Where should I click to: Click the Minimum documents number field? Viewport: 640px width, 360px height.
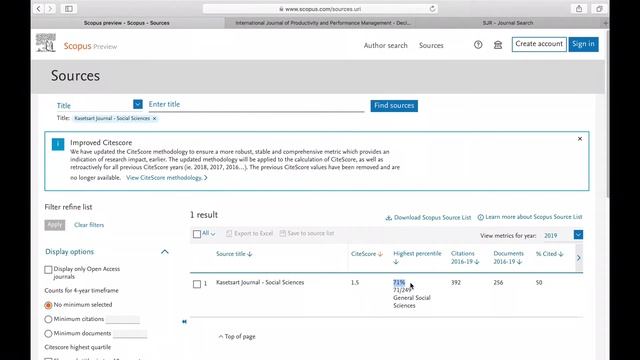tap(130, 334)
